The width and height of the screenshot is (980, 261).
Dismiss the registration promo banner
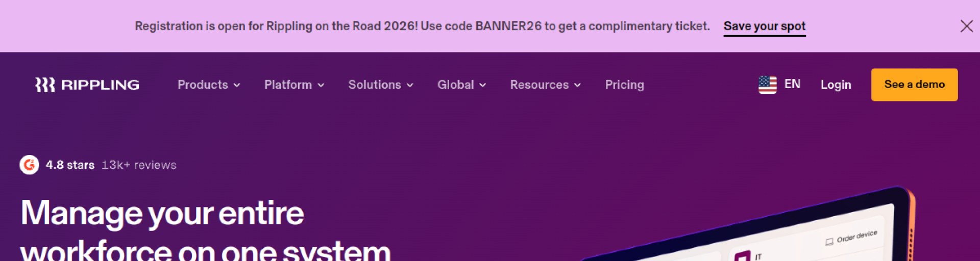(966, 26)
